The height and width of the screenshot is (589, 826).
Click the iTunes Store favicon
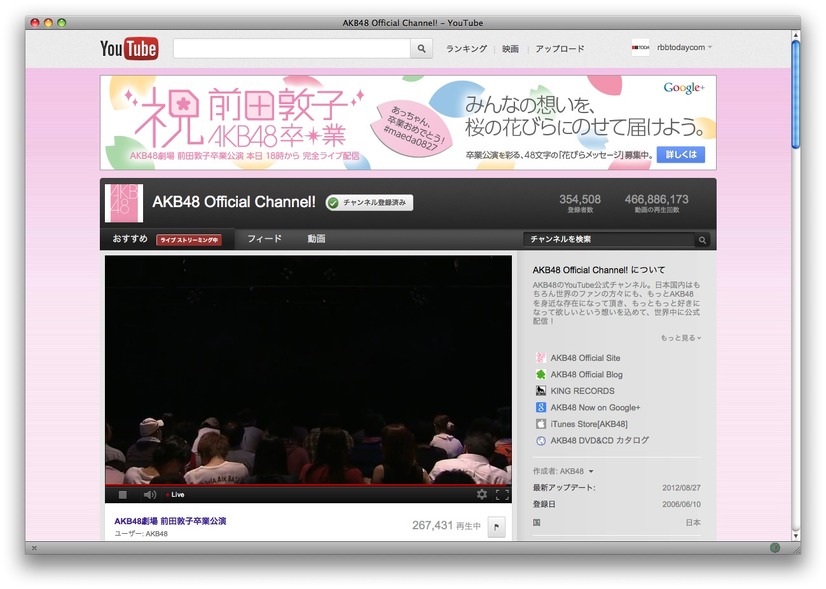pyautogui.click(x=540, y=424)
